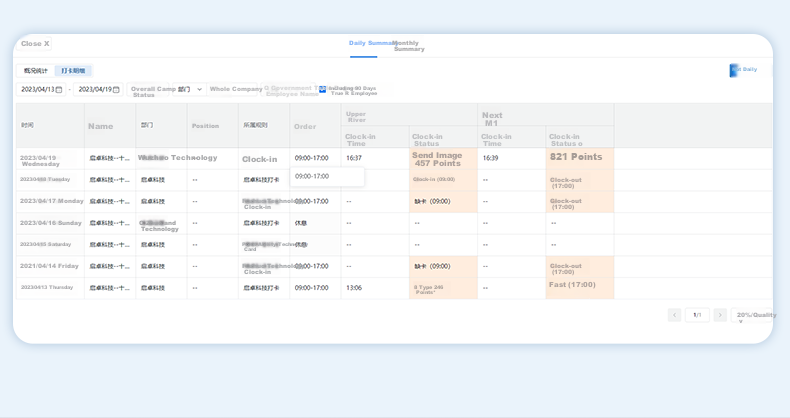Viewport: 790px width, 418px height.
Task: Click the 1/1 page number box
Action: click(697, 315)
